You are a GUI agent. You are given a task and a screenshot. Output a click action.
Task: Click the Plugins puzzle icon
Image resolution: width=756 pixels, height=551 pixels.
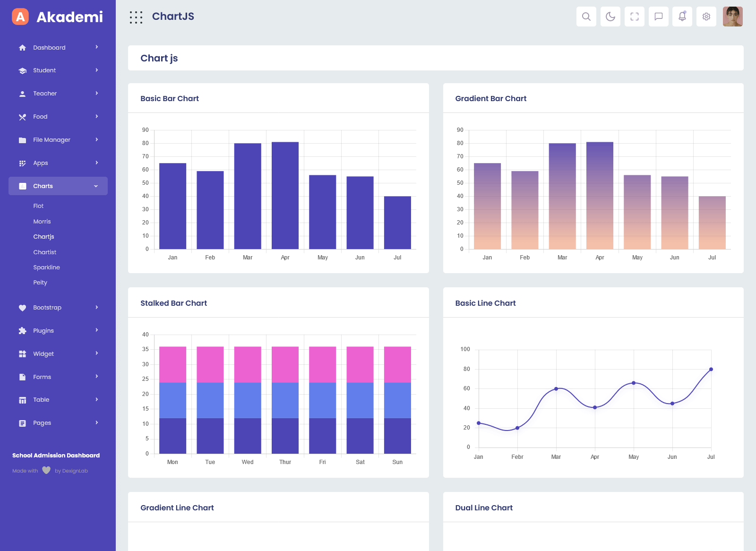coord(22,331)
